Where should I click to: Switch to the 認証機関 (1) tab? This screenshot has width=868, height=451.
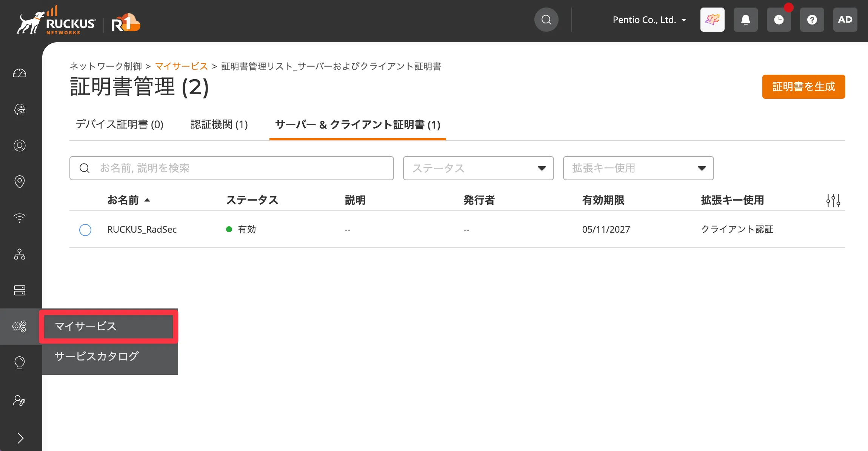[219, 124]
